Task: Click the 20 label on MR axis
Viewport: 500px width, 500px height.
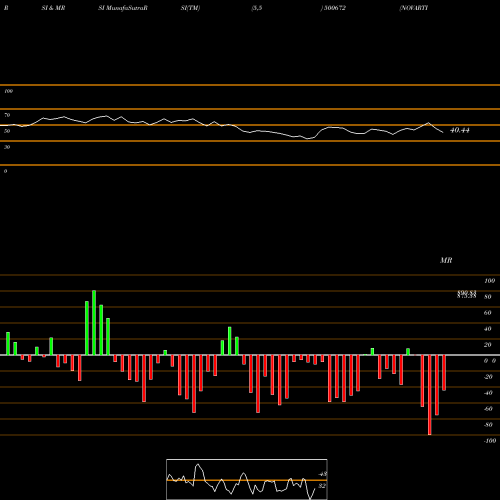Action: tap(487, 345)
